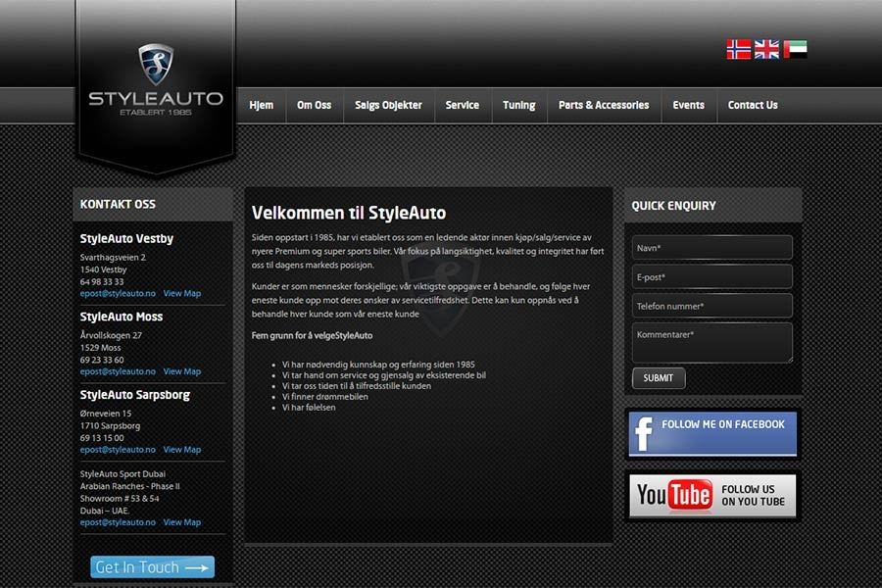The width and height of the screenshot is (882, 588).
Task: Click the Telefon nummer input field
Action: pyautogui.click(x=712, y=306)
